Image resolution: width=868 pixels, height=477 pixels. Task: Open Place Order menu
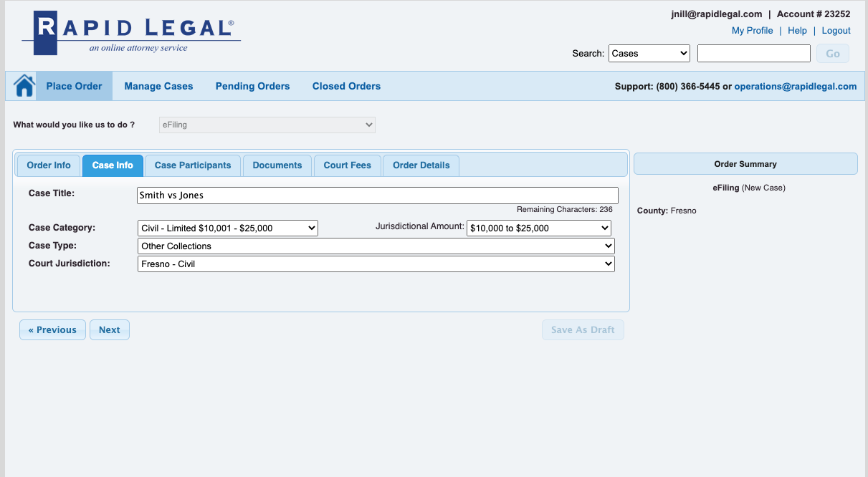(x=75, y=86)
